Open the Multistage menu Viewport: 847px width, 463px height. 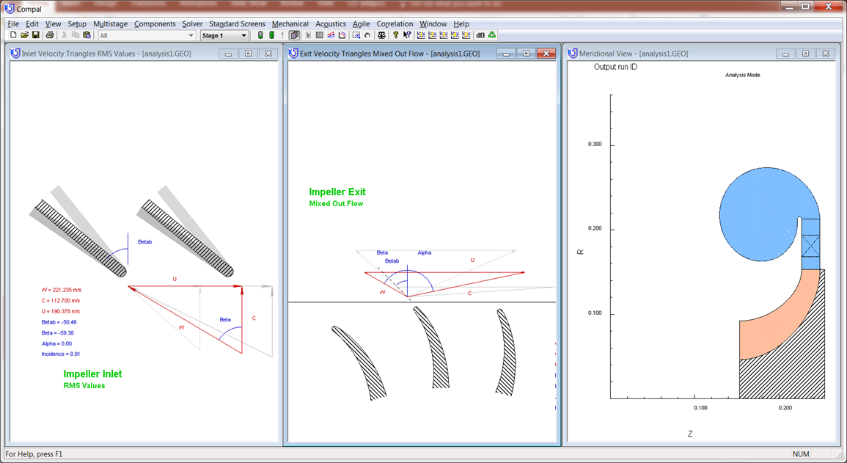pyautogui.click(x=110, y=23)
